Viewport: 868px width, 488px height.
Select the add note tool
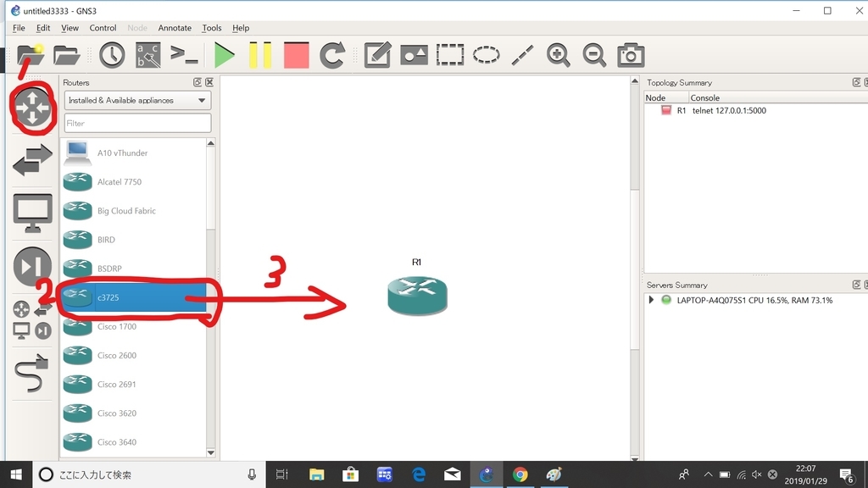click(x=377, y=55)
